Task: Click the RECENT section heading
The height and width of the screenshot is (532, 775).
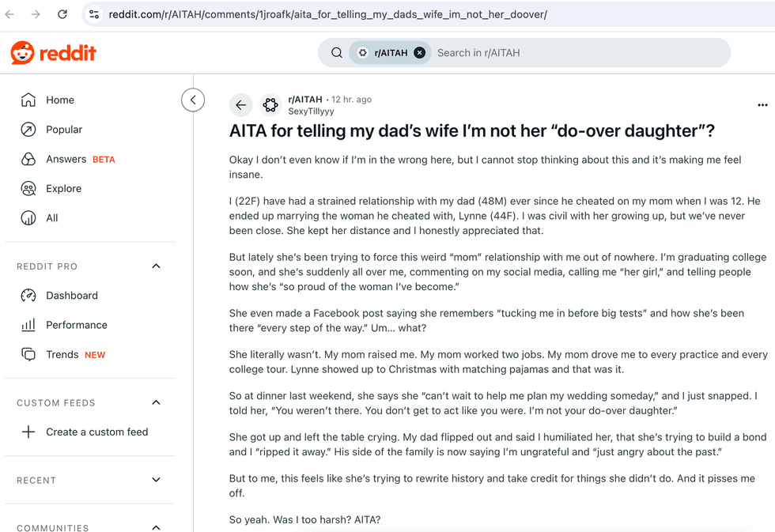Action: click(x=36, y=480)
